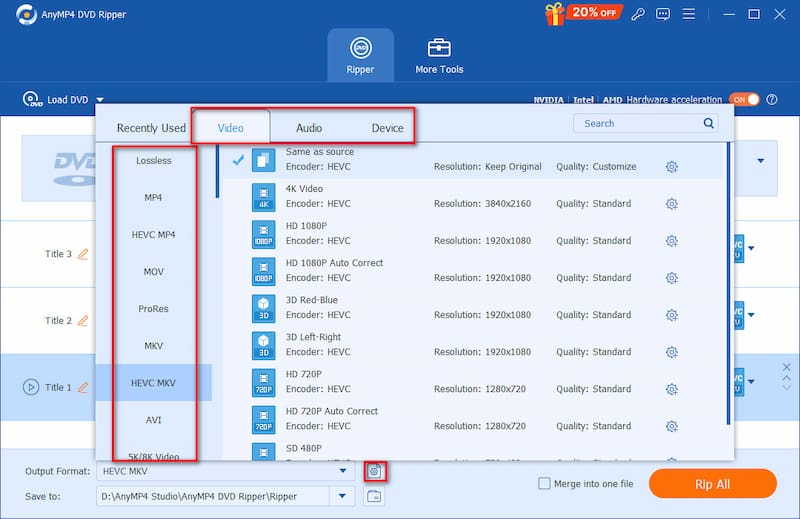
Task: Open the register key icon
Action: tap(637, 14)
